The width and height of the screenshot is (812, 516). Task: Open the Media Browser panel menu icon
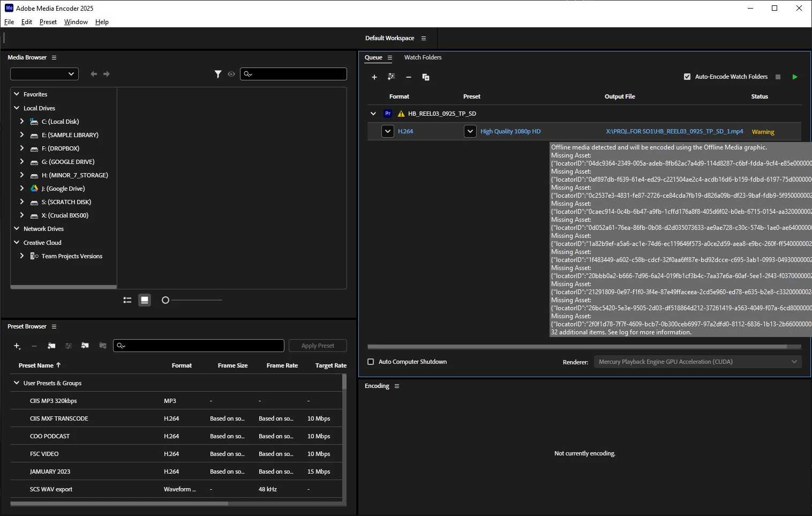point(54,57)
